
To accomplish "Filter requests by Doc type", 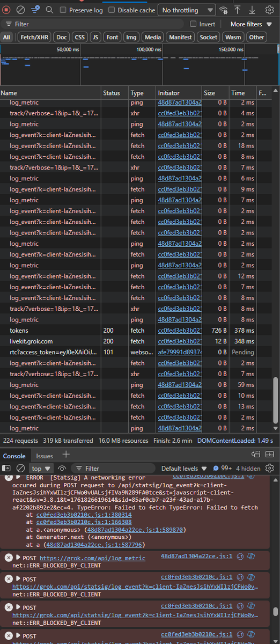I will pos(62,37).
